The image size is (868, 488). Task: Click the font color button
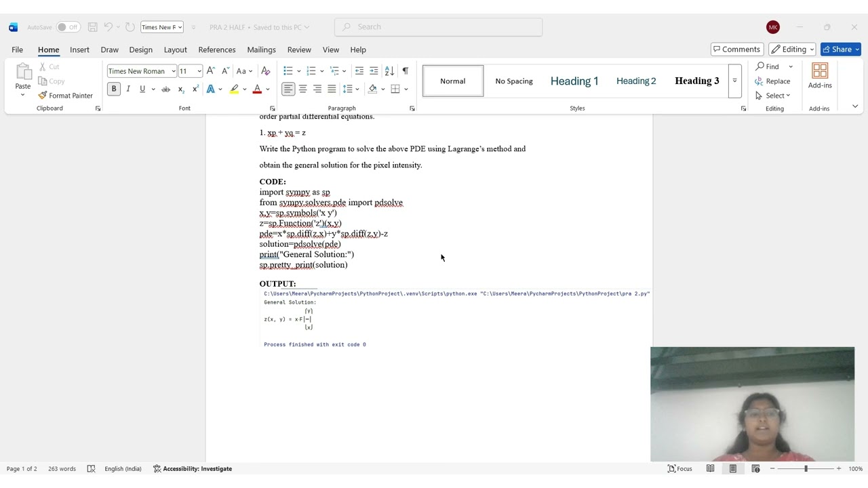(257, 89)
